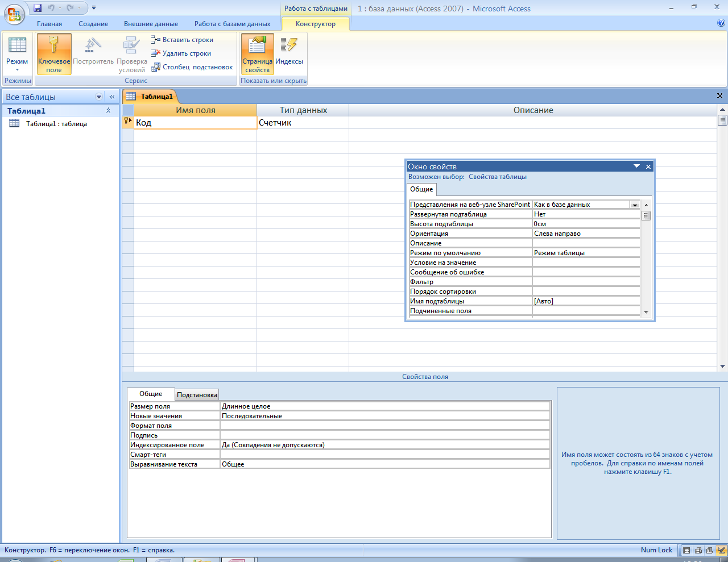Screen dimensions: 728x562
Task: Toggle the Страница свойств property sheet
Action: point(257,54)
